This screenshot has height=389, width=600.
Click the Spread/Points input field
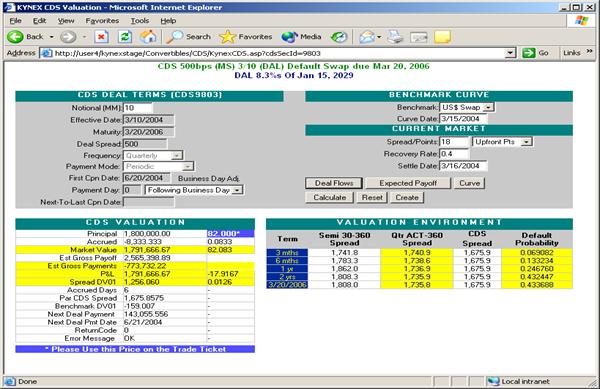[454, 142]
